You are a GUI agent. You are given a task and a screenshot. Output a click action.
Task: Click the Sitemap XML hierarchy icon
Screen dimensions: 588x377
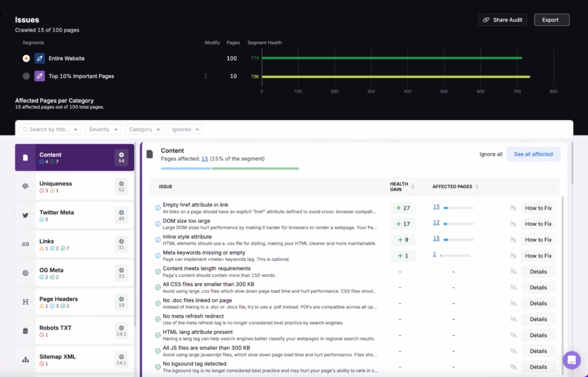click(25, 360)
